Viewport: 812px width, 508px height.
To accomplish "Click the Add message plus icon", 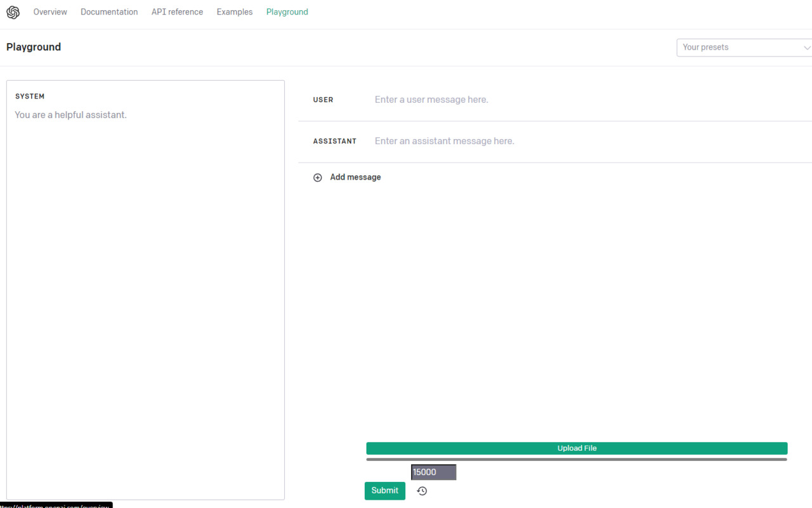I will (x=318, y=177).
